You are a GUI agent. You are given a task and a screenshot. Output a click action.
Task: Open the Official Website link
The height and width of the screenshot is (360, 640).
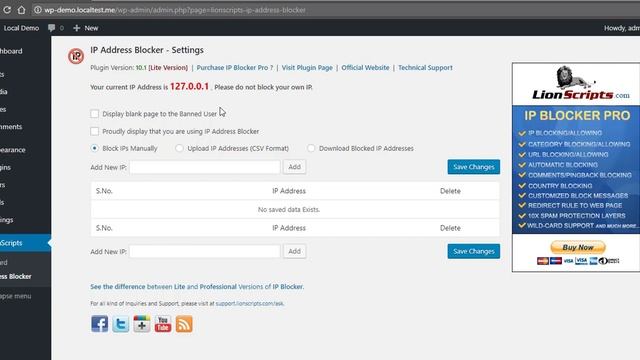(x=365, y=68)
